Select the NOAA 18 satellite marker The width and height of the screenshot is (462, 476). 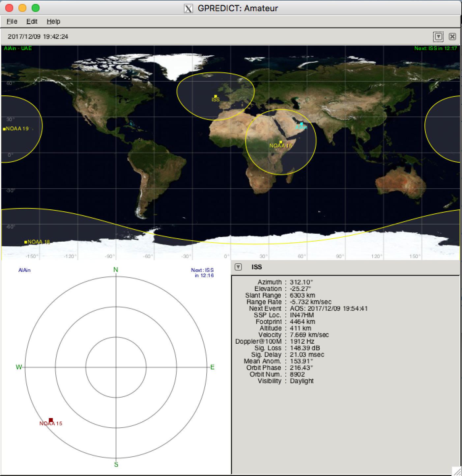pyautogui.click(x=26, y=242)
